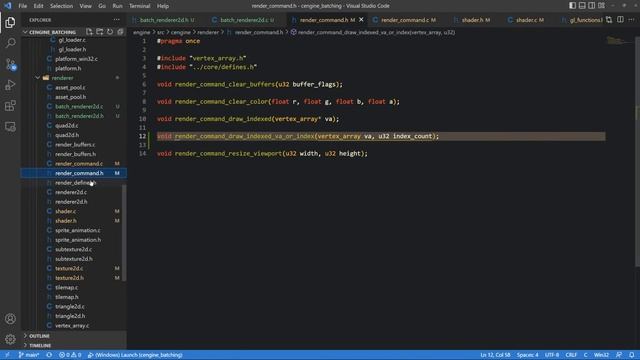Collapse all folders in explorer
This screenshot has height=360, width=640.
point(120,32)
